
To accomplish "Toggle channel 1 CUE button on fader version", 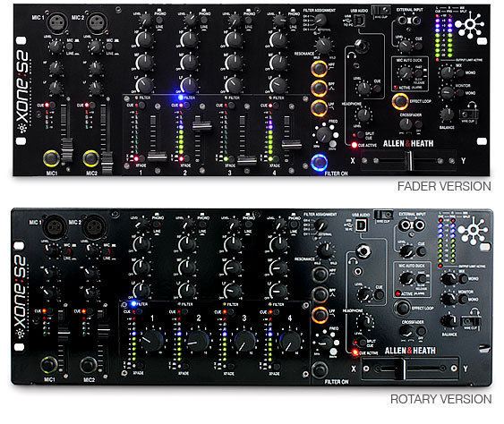I will click(141, 105).
